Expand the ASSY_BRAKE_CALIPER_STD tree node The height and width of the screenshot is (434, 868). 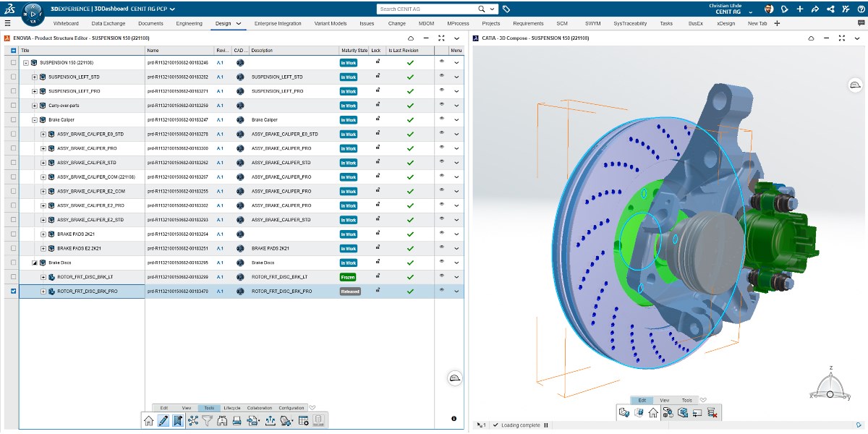coord(43,163)
